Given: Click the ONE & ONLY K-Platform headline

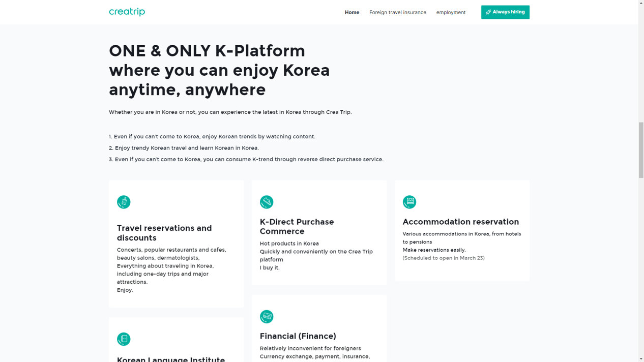Looking at the screenshot, I should click(x=219, y=70).
